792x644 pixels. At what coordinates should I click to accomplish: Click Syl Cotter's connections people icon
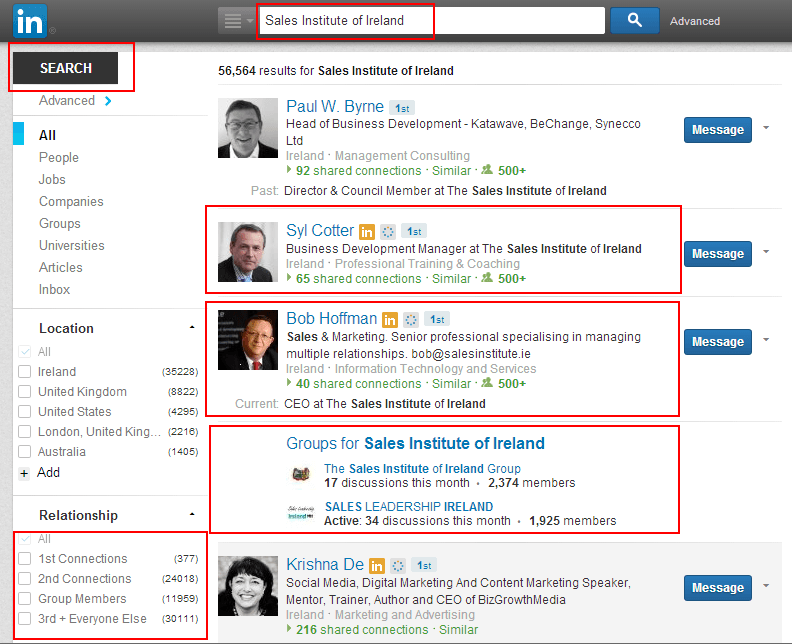pos(487,278)
